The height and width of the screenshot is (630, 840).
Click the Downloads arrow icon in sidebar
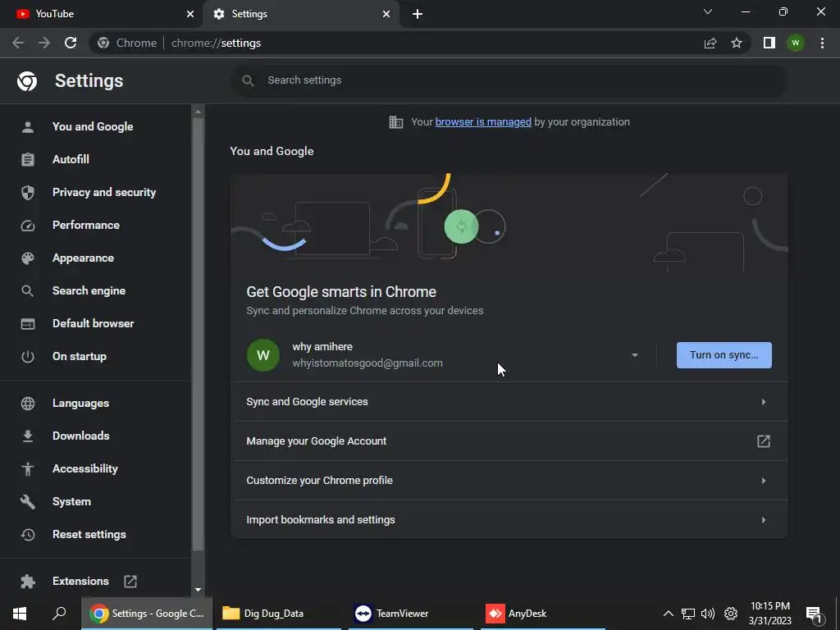tap(28, 436)
